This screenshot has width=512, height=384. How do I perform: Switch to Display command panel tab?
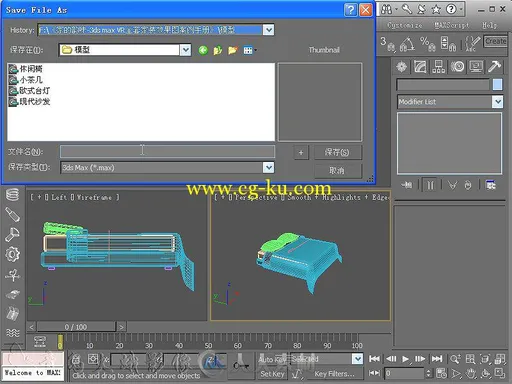pos(476,67)
